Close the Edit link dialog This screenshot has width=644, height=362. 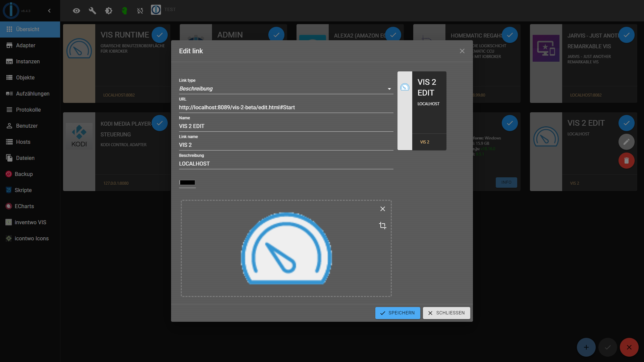(x=462, y=51)
